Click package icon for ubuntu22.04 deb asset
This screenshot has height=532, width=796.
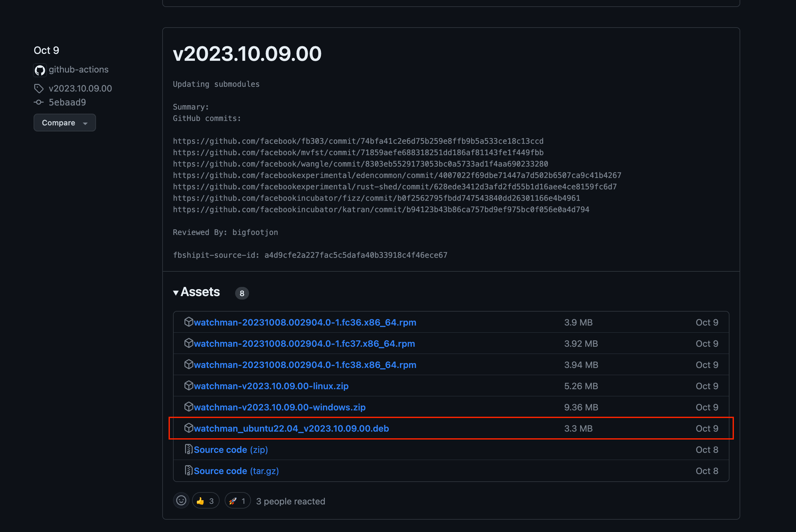(x=189, y=428)
